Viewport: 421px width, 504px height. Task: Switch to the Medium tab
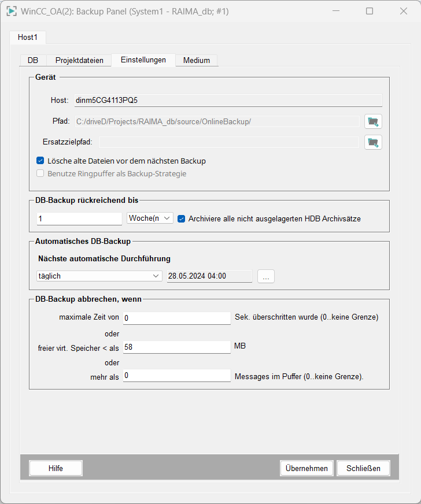click(x=197, y=60)
